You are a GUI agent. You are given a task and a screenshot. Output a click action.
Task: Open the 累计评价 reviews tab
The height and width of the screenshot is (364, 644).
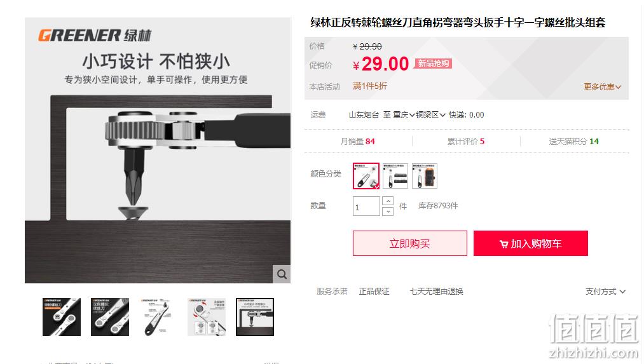(466, 141)
